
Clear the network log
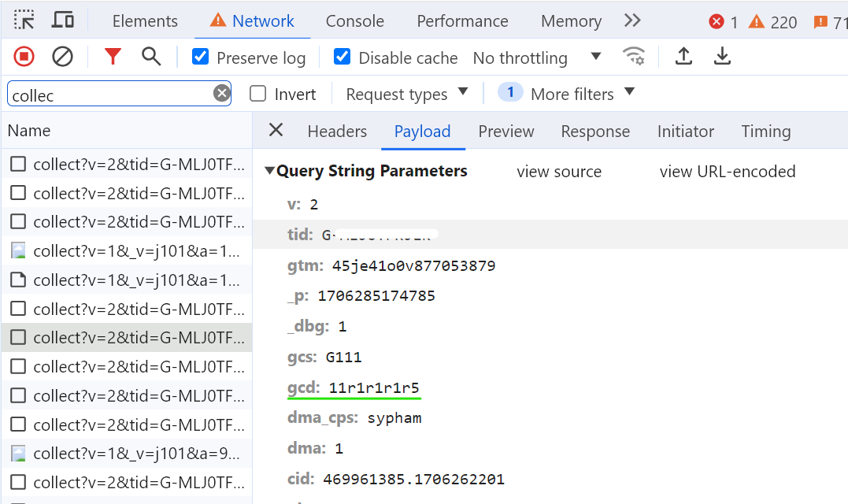(62, 57)
